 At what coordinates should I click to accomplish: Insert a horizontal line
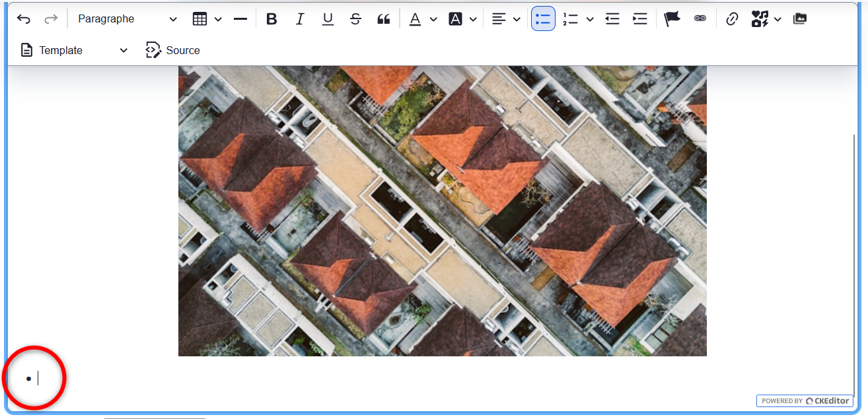240,19
